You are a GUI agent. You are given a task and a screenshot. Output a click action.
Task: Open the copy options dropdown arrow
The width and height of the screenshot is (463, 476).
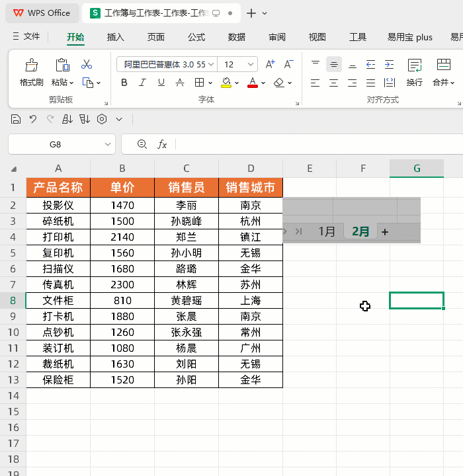[99, 83]
